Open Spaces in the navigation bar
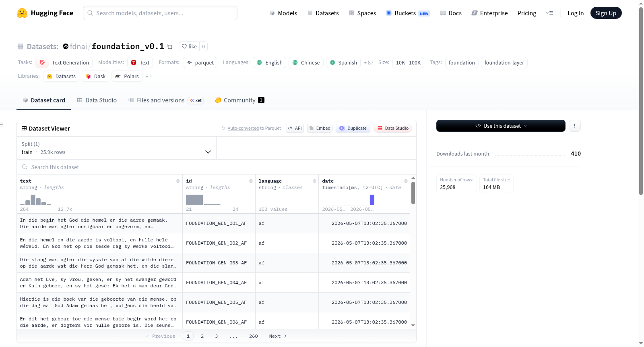This screenshot has height=347, width=644. 362,13
